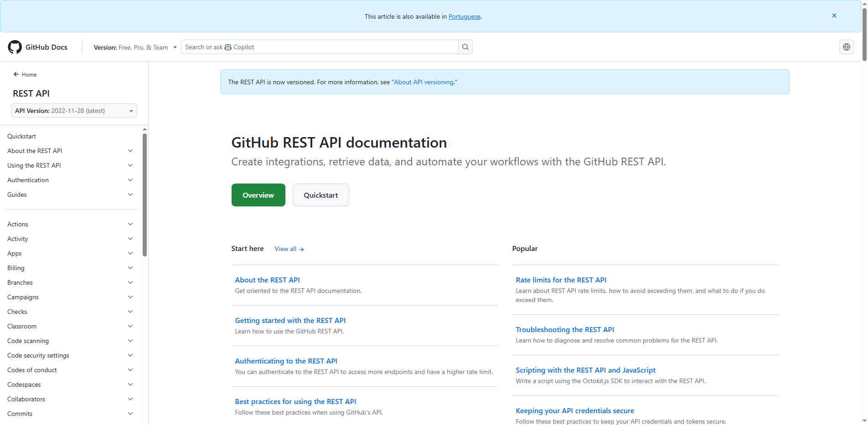Screen dimensions: 868x425
Task: Expand the Actions section
Action: click(130, 224)
